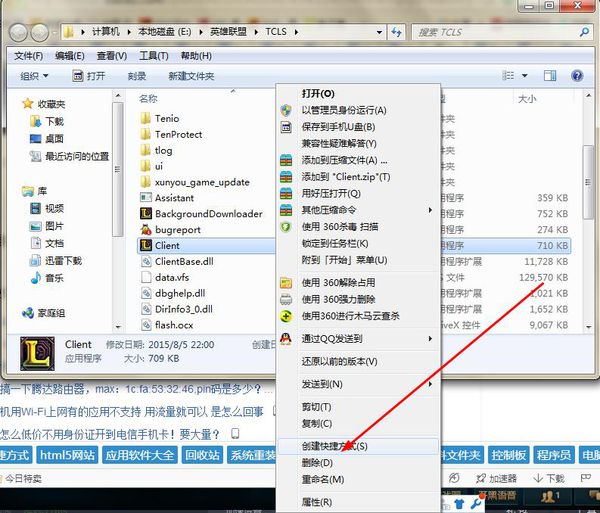The width and height of the screenshot is (600, 513).
Task: Open 迅雷下载 in sidebar
Action: click(x=56, y=261)
